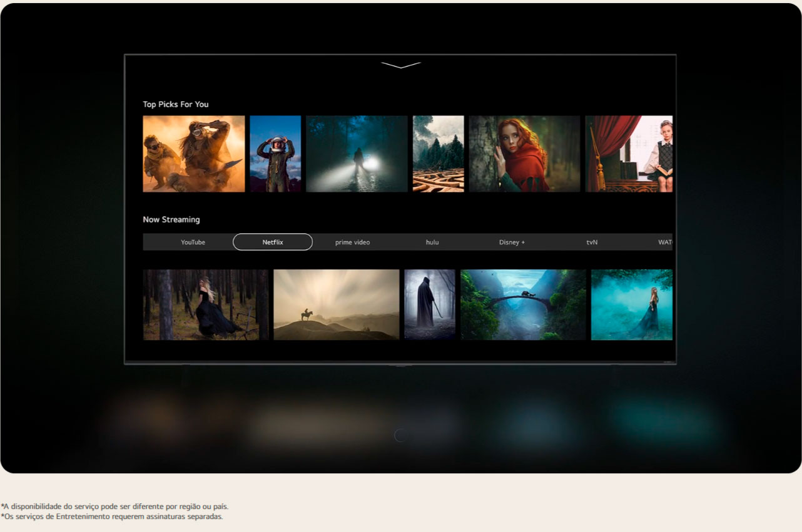Switch to the tvN tab
The width and height of the screenshot is (802, 532).
tap(592, 242)
